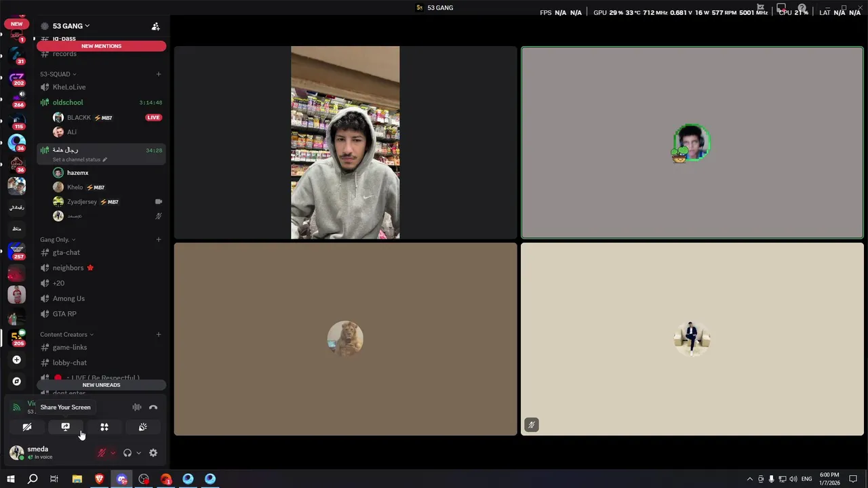Unmute the microphone
Screen dimensions: 868x488
point(102,453)
